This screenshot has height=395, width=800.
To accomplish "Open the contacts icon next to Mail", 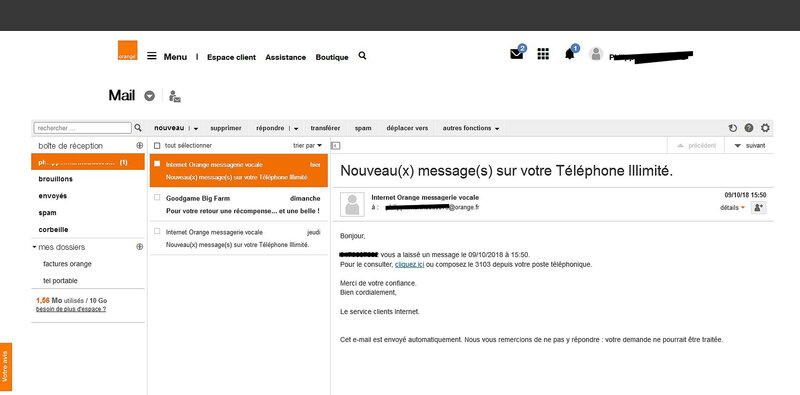I will (x=174, y=96).
